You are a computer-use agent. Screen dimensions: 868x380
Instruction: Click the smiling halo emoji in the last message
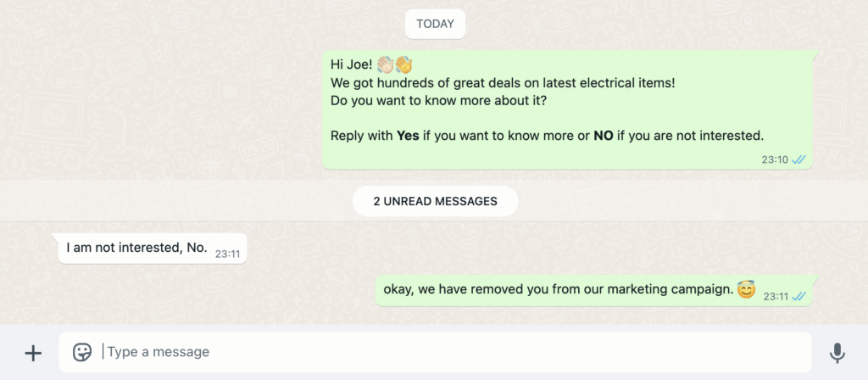pos(746,289)
